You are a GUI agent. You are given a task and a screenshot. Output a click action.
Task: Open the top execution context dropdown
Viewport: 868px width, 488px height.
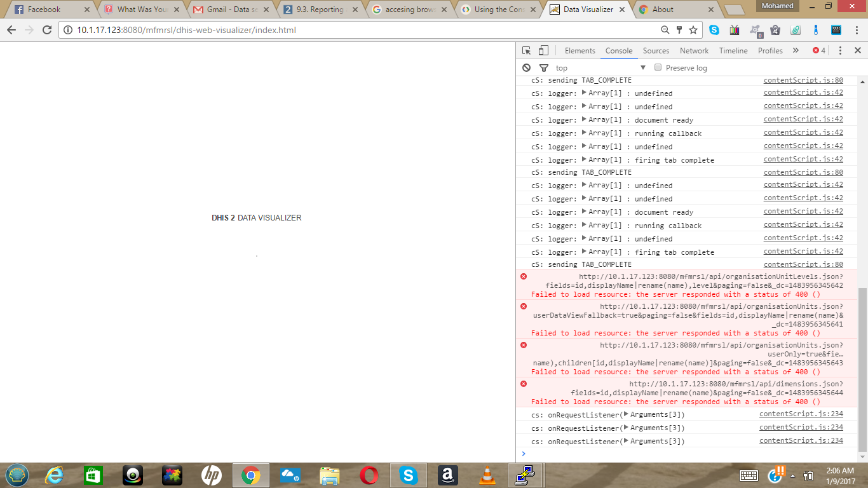[x=600, y=68]
